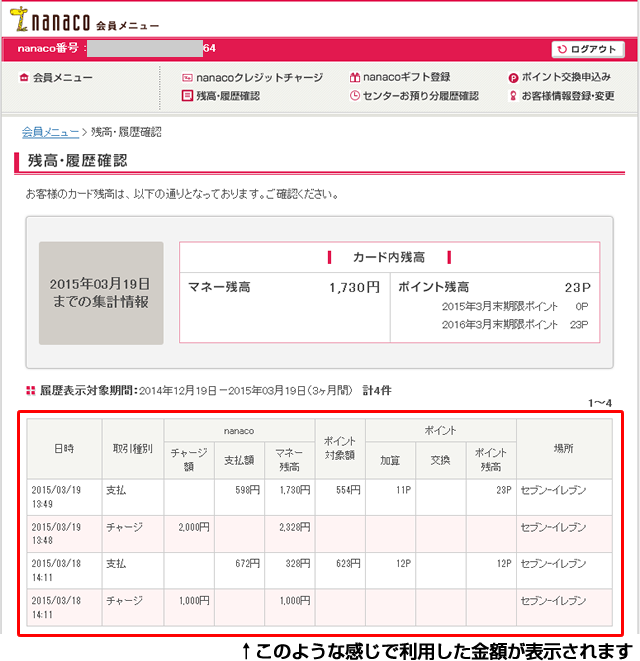Select the マネー残高 1,730円 value
This screenshot has width=640, height=661.
point(354,288)
